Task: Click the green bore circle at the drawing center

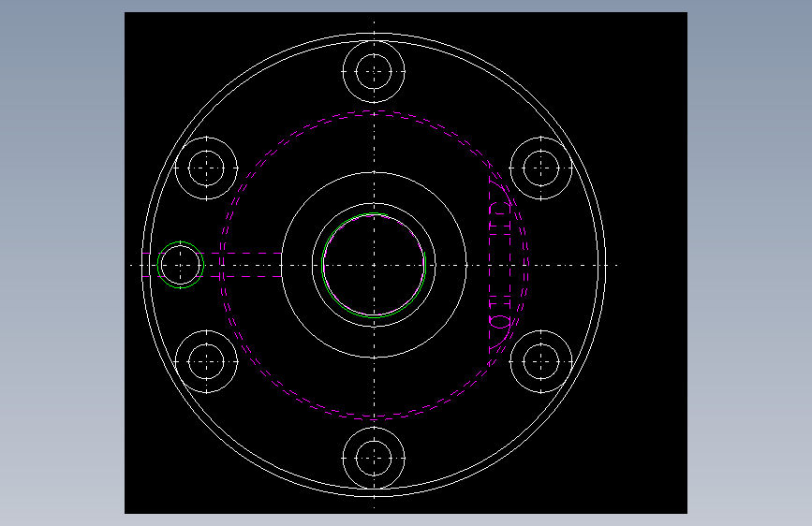Action: [x=374, y=265]
